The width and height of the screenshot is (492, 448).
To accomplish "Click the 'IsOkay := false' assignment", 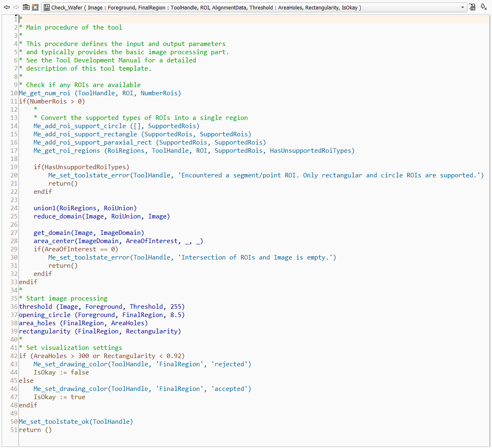I will pos(61,372).
